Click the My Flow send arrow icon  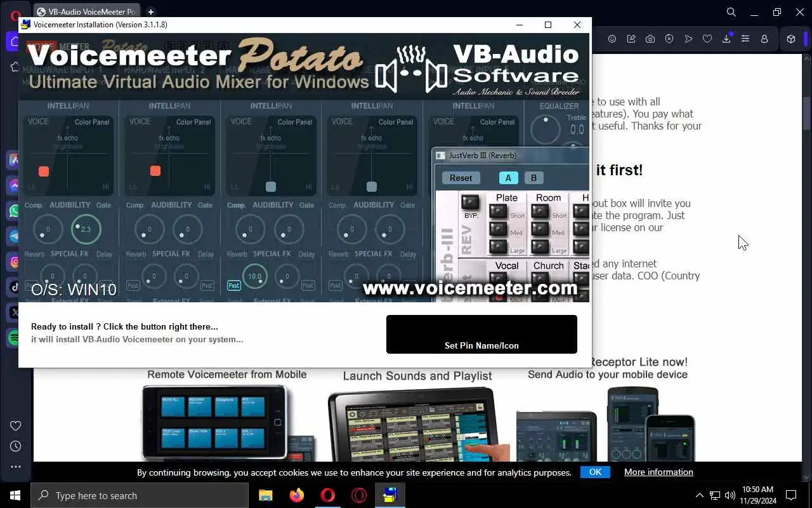tap(688, 39)
